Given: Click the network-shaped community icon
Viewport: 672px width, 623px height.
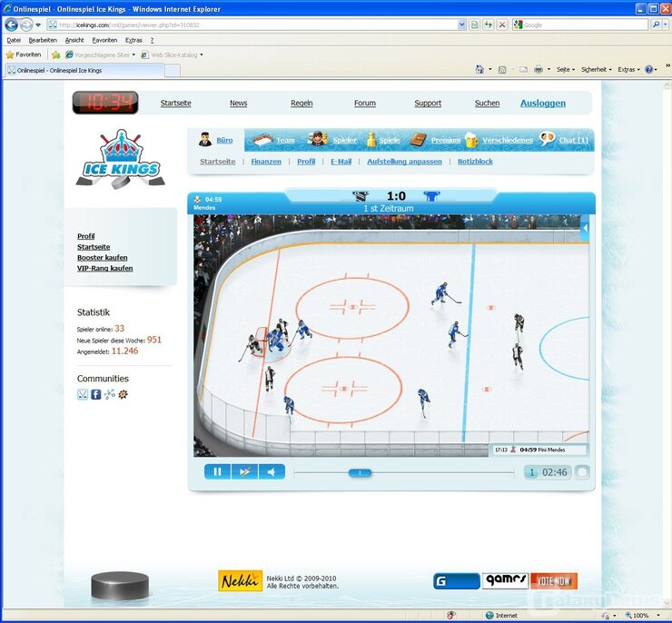Looking at the screenshot, I should (110, 394).
